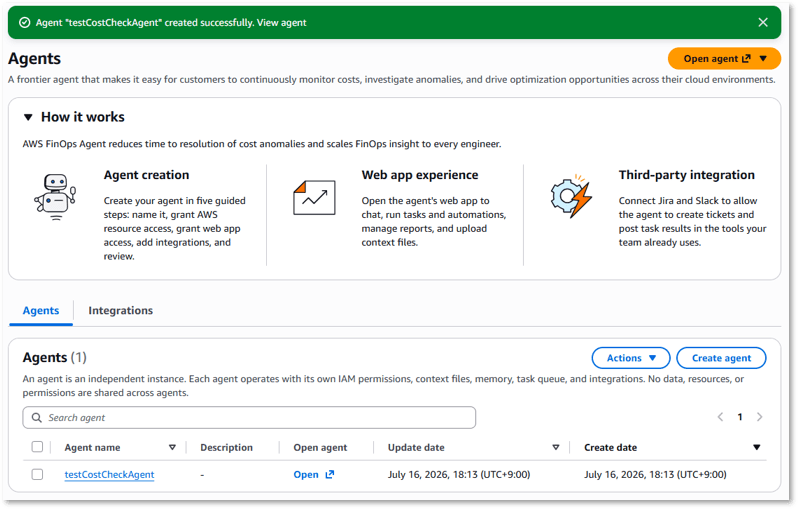
Task: Click the Update date value July 16, 2026
Action: (459, 474)
